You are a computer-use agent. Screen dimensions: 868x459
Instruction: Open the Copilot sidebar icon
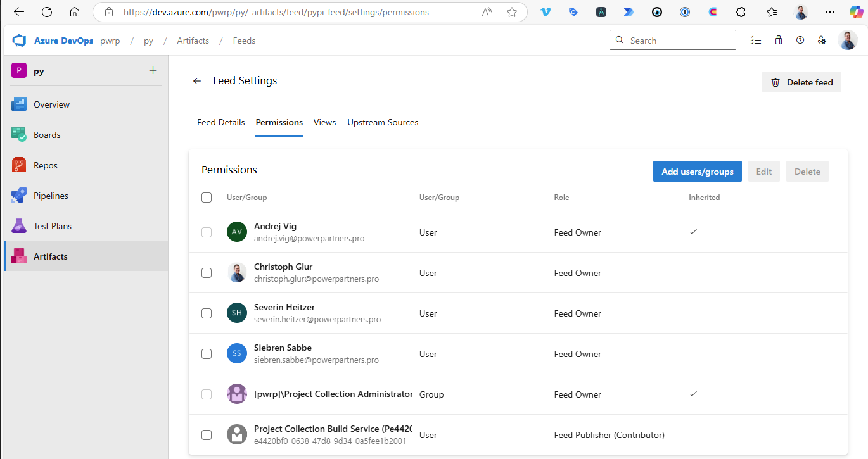point(856,12)
